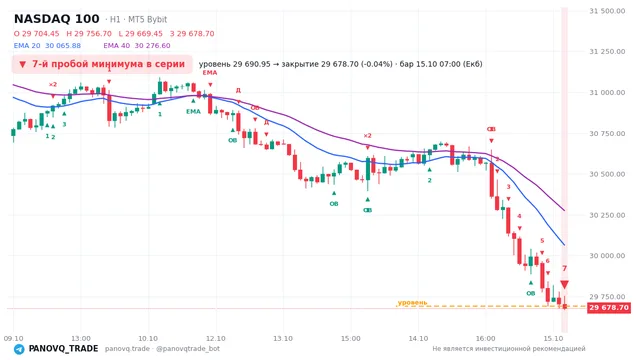Click the low value 'L 29 669.45'

click(140, 33)
